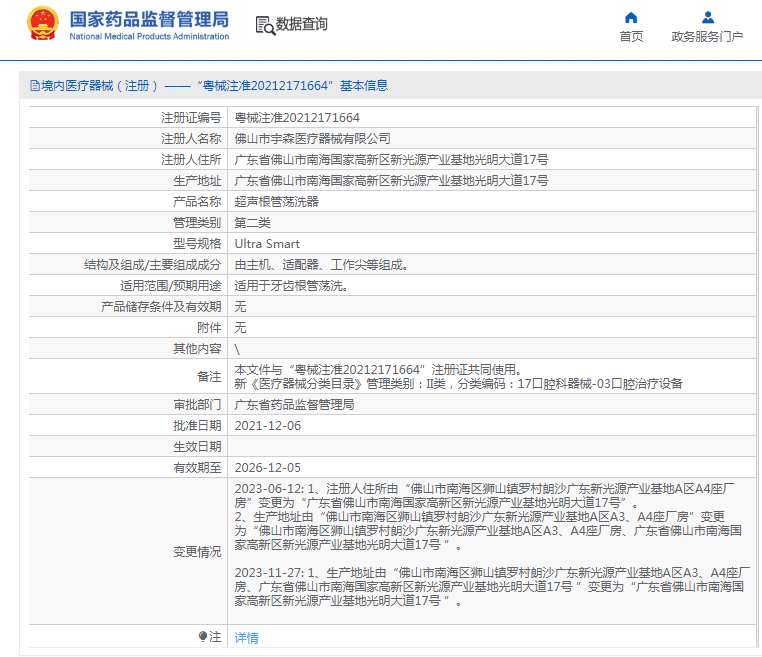This screenshot has width=762, height=657.
Task: Click the 政务服务门户 text link
Action: coord(707,36)
